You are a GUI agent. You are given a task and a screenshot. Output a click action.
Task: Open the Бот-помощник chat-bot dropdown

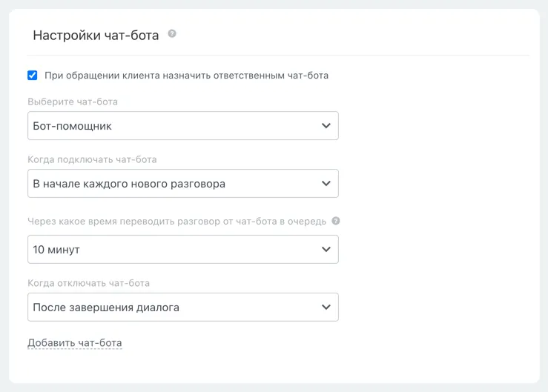[182, 126]
